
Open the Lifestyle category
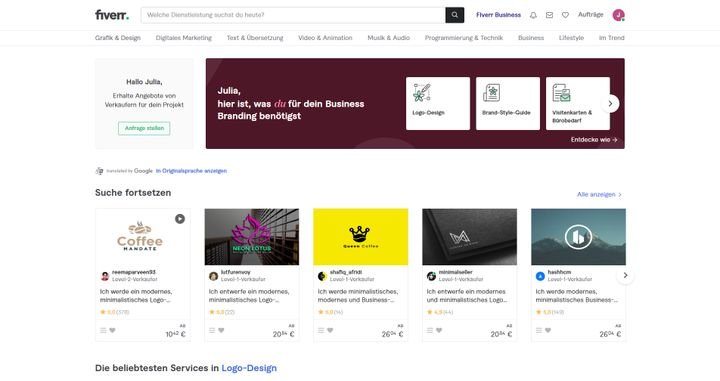571,38
